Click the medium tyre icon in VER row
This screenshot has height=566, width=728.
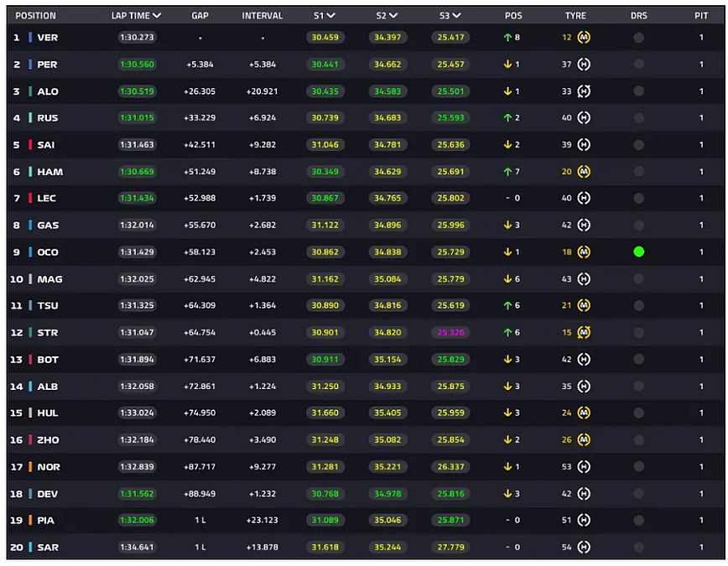(584, 38)
